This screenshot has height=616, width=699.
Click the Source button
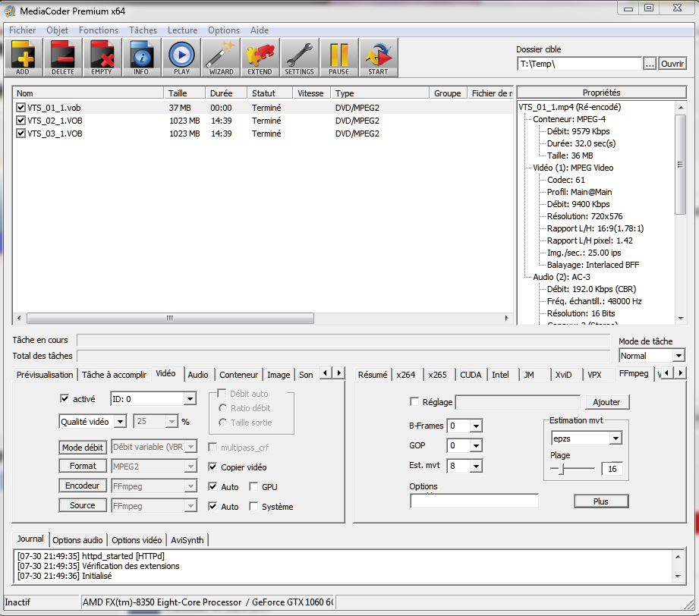83,505
